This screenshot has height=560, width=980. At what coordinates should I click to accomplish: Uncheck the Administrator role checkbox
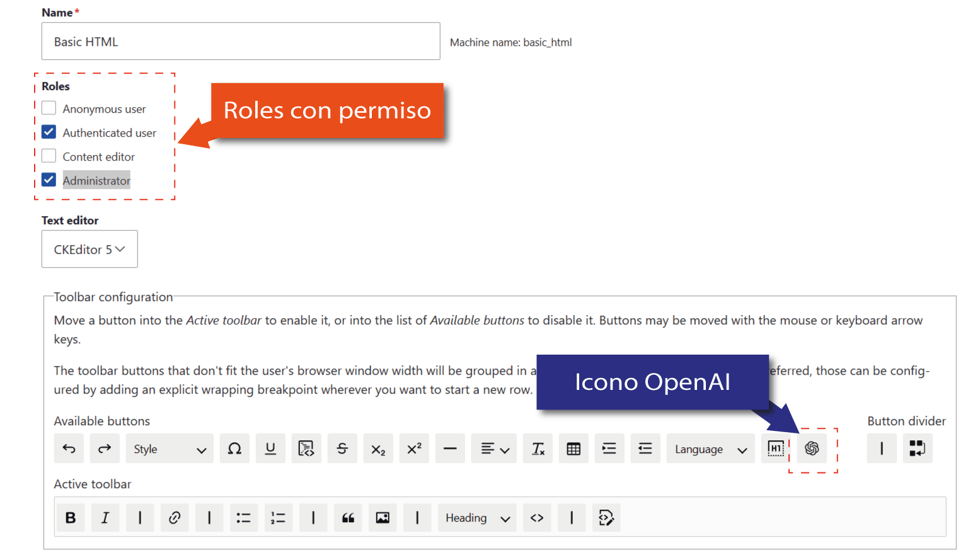49,180
